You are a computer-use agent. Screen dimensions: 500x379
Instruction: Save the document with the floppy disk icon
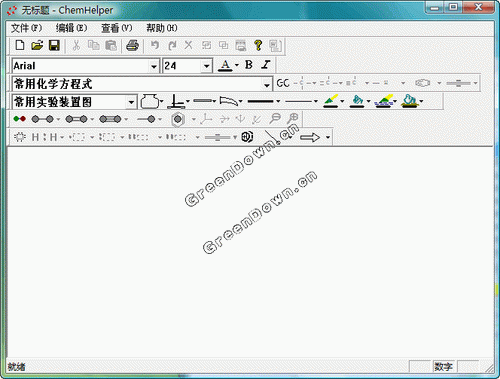54,45
